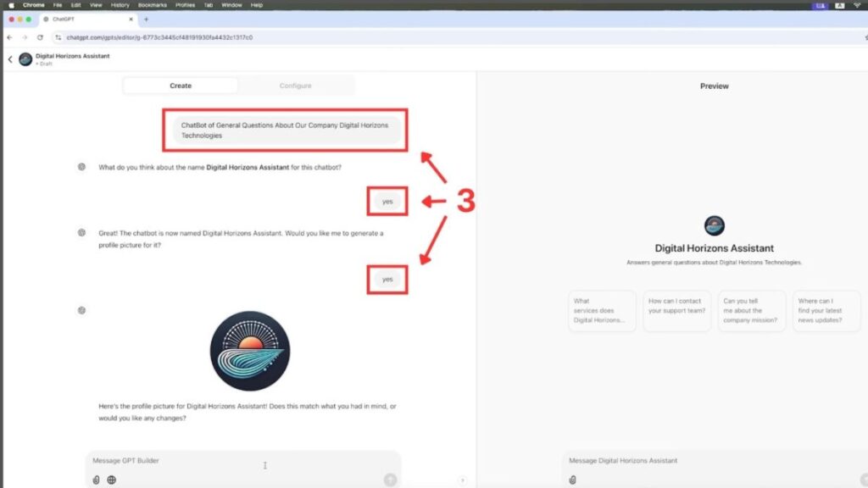Click the Wi-Fi icon in menu bar
The width and height of the screenshot is (868, 488).
coord(857,5)
